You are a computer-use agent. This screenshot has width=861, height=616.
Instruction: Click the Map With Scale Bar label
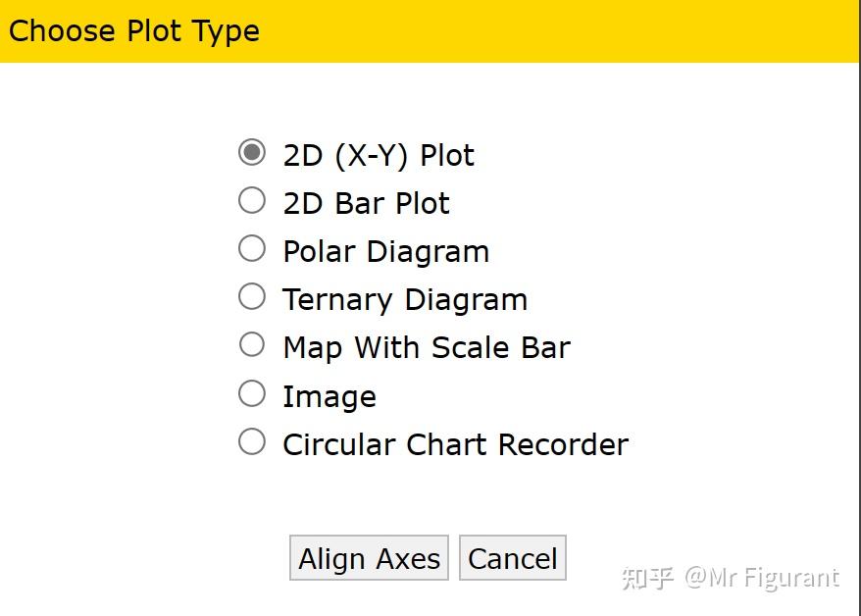(427, 346)
